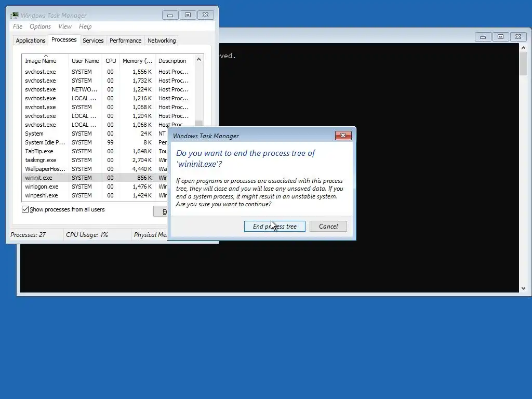Switch to the Applications tab
Image resolution: width=532 pixels, height=399 pixels.
click(31, 41)
